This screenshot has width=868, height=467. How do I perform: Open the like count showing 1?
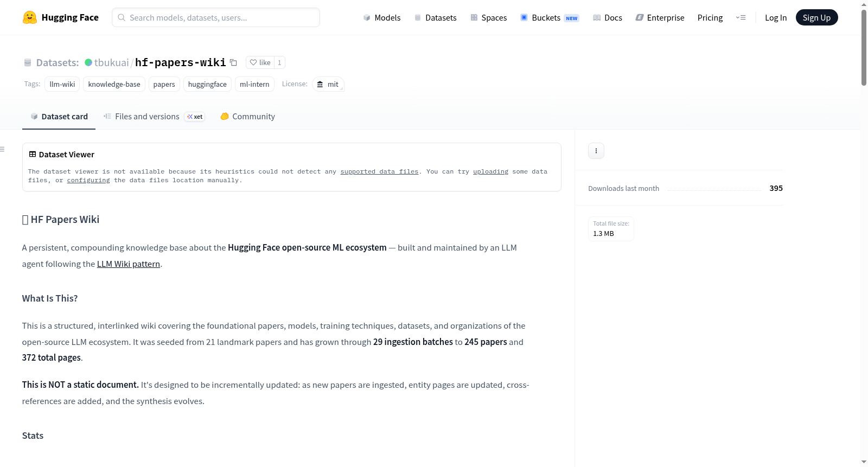coord(279,62)
